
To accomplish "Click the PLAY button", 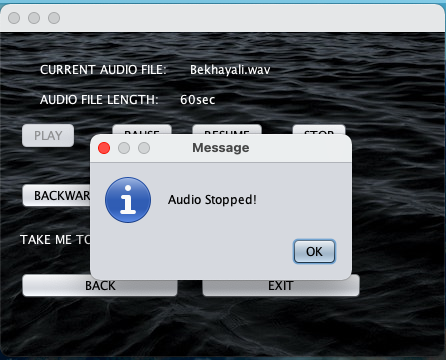I will 48,135.
